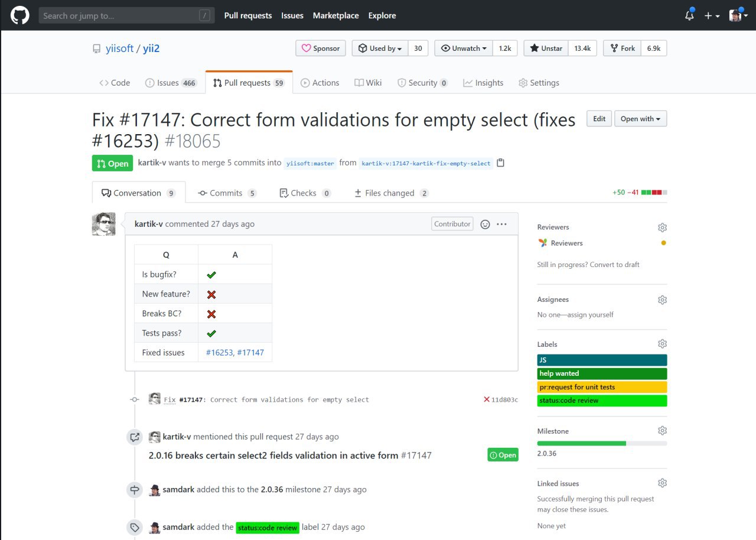Switch to the Insights tab
The image size is (756, 540).
click(x=483, y=83)
